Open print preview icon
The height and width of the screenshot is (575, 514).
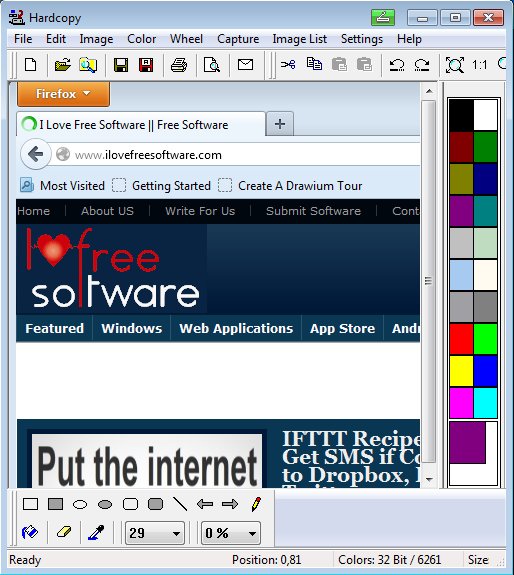[x=212, y=65]
